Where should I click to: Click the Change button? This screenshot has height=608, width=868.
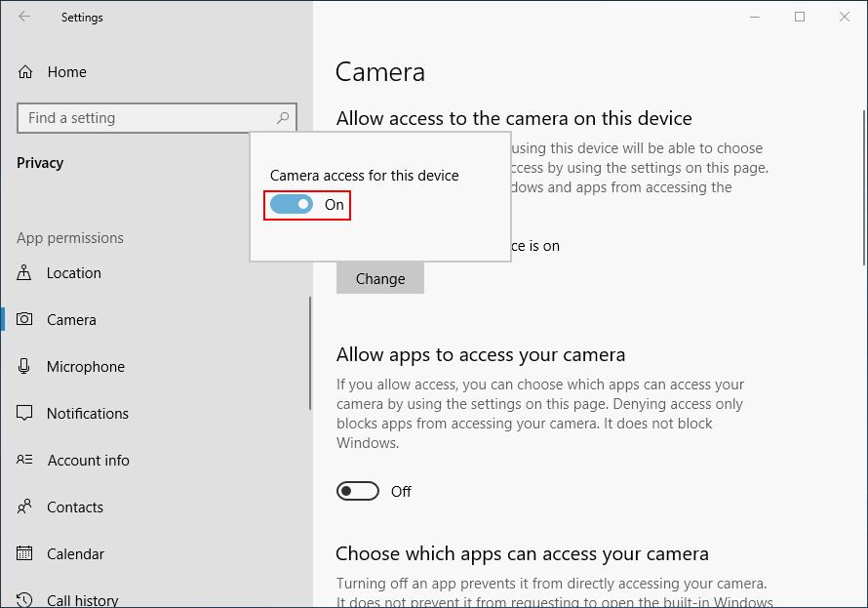380,278
